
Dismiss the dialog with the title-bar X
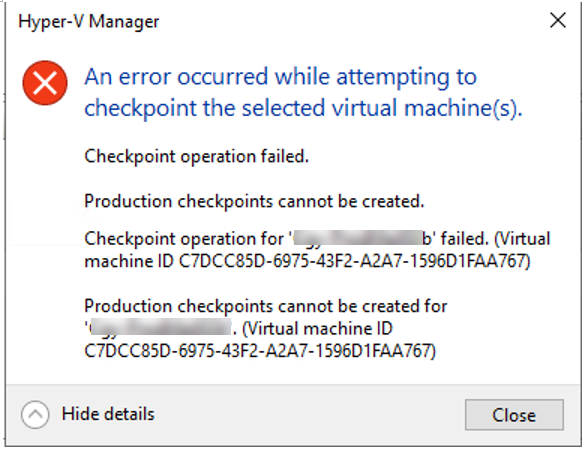click(558, 20)
